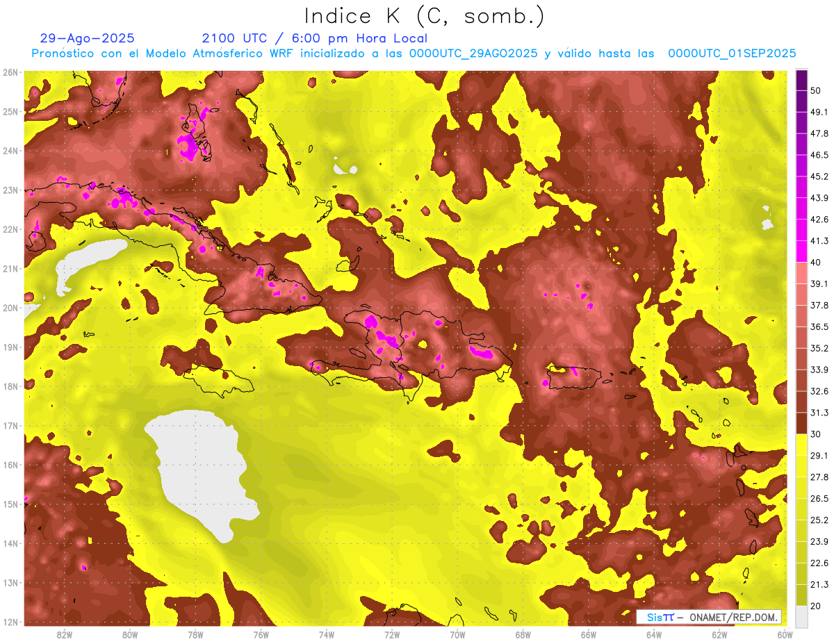Click the colorbar value "47.8"
Image resolution: width=834 pixels, height=644 pixels.
pyautogui.click(x=819, y=133)
